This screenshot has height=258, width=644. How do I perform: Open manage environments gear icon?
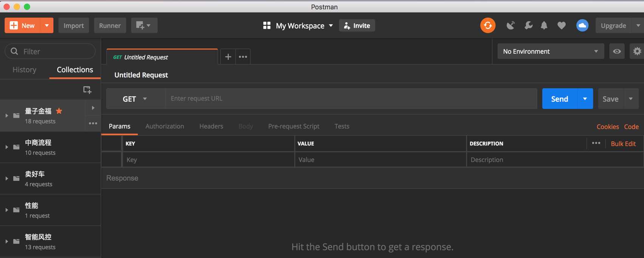click(x=637, y=51)
